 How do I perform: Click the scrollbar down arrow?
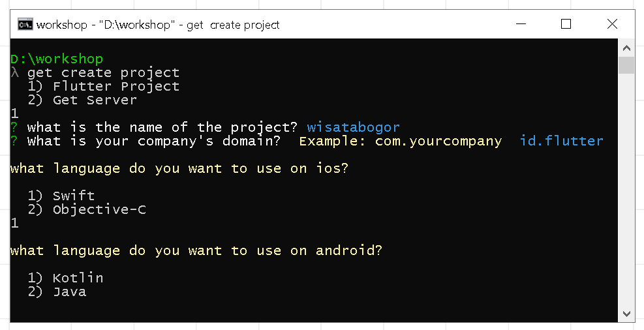tap(626, 314)
